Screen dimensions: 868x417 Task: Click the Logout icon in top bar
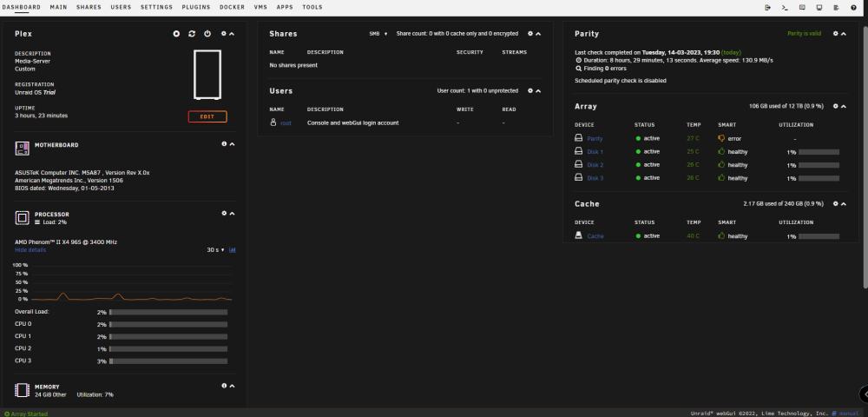click(x=767, y=8)
